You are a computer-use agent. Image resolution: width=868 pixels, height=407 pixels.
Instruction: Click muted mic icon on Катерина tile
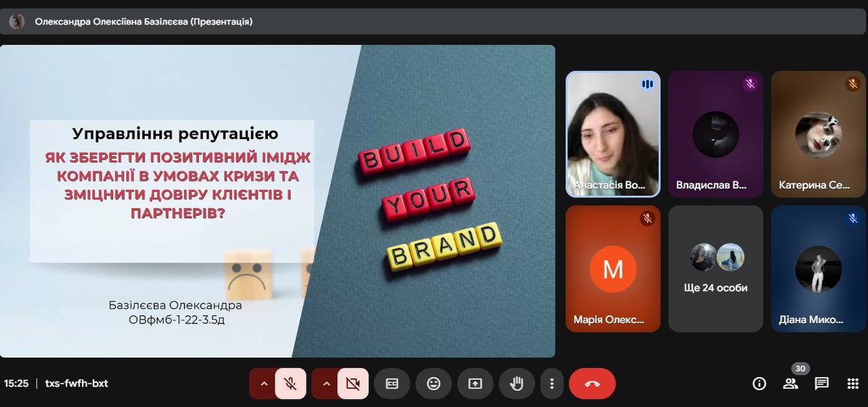coord(853,84)
